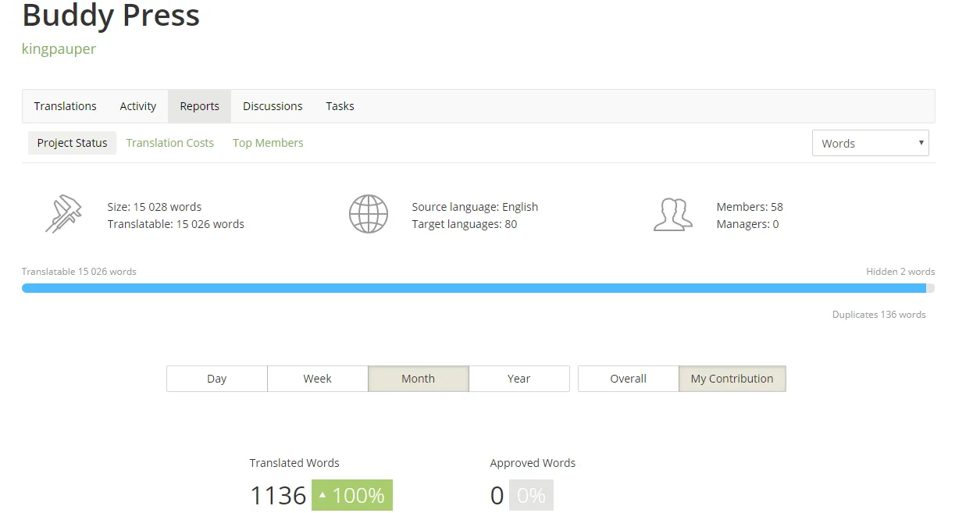Screen dimensions: 980x513
Task: Click 'Hidden 2 words' label
Action: click(x=900, y=272)
